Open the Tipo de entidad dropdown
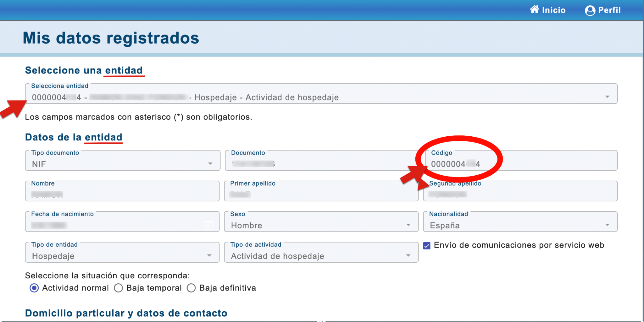 tap(122, 252)
